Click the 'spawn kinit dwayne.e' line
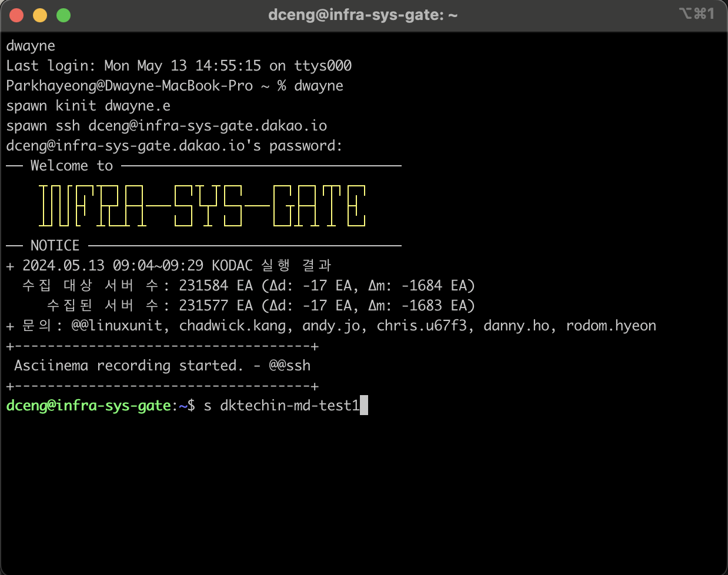The height and width of the screenshot is (575, 728). 88,106
